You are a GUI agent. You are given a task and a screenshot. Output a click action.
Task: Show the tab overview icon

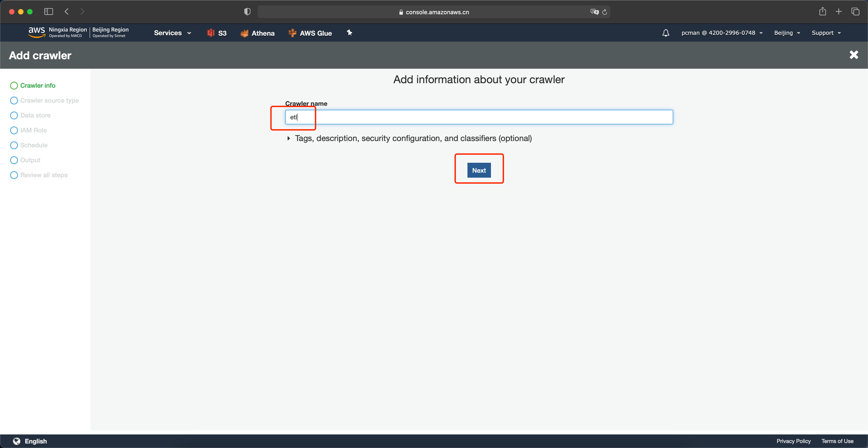855,12
